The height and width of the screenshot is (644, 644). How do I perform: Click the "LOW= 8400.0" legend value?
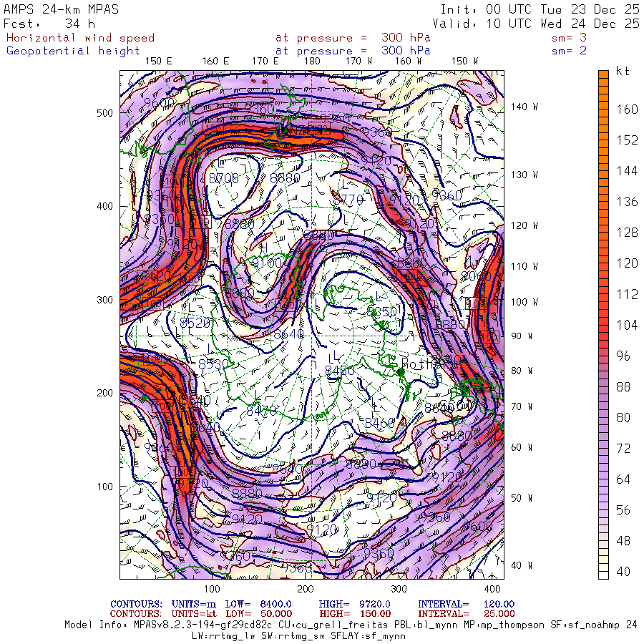[258, 604]
